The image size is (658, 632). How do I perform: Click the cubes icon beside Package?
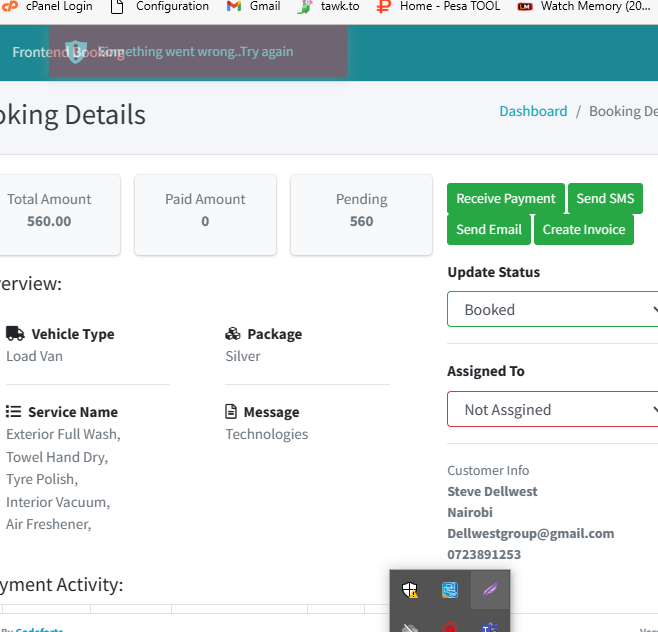(x=233, y=334)
